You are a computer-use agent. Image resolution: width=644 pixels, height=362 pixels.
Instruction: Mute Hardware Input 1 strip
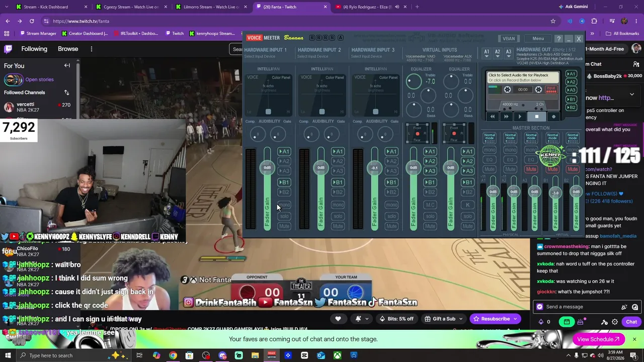(284, 226)
